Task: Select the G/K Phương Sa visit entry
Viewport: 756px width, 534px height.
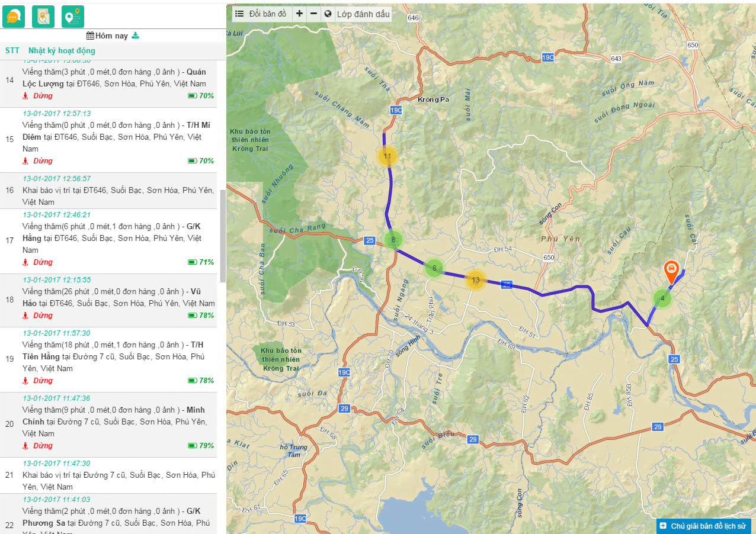Action: (108, 514)
